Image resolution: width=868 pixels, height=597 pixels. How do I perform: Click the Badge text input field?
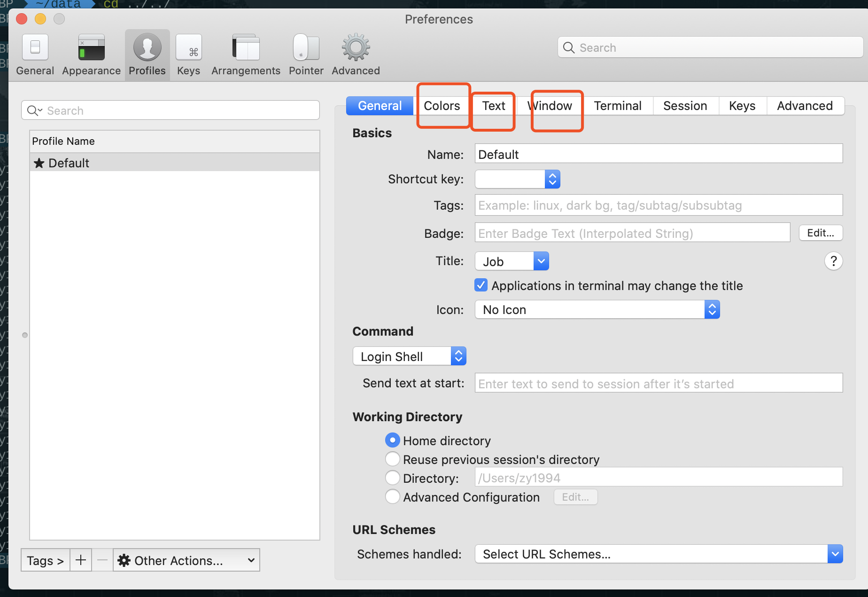click(x=632, y=233)
